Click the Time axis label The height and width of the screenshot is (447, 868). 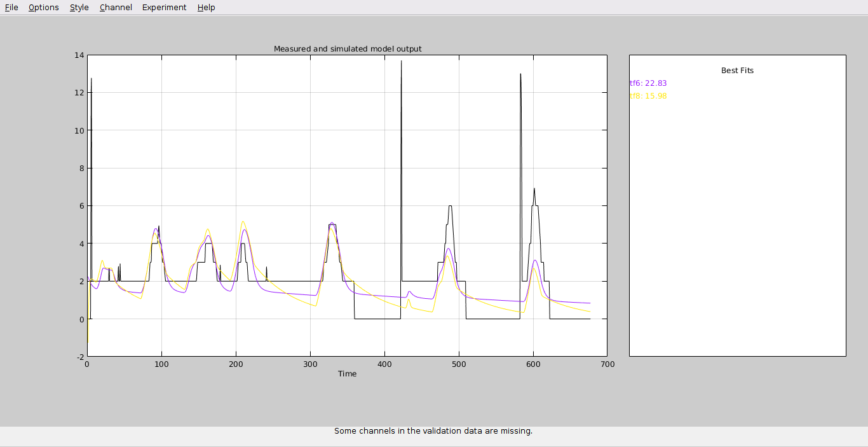[347, 374]
